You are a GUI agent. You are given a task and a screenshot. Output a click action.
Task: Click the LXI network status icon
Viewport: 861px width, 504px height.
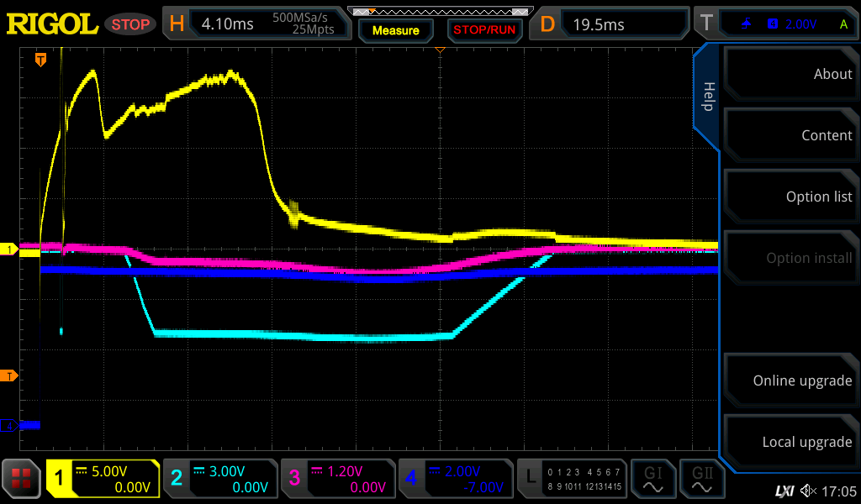pyautogui.click(x=784, y=491)
